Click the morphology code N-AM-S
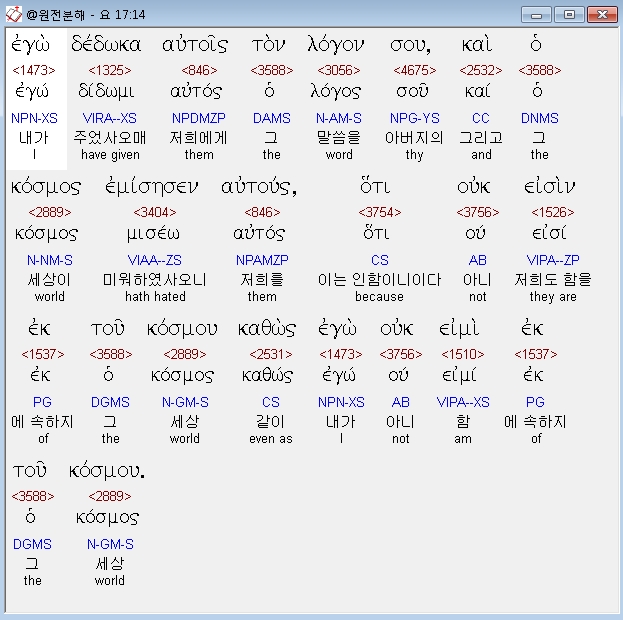Image resolution: width=623 pixels, height=620 pixels. 339,118
